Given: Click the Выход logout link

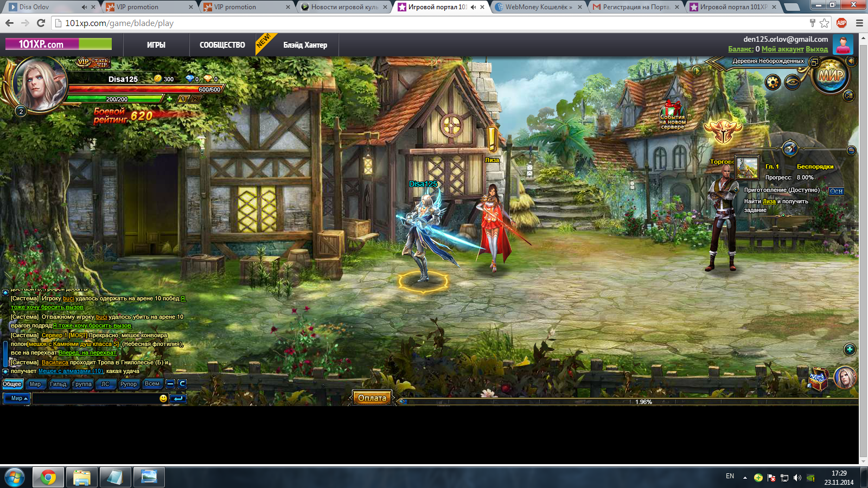Looking at the screenshot, I should tap(817, 49).
